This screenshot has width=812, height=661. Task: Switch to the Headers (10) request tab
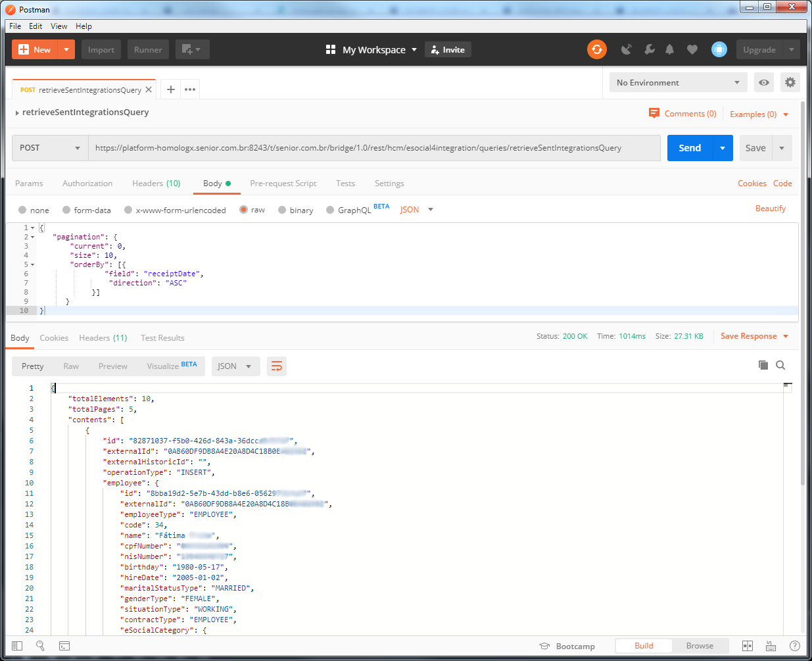click(156, 184)
